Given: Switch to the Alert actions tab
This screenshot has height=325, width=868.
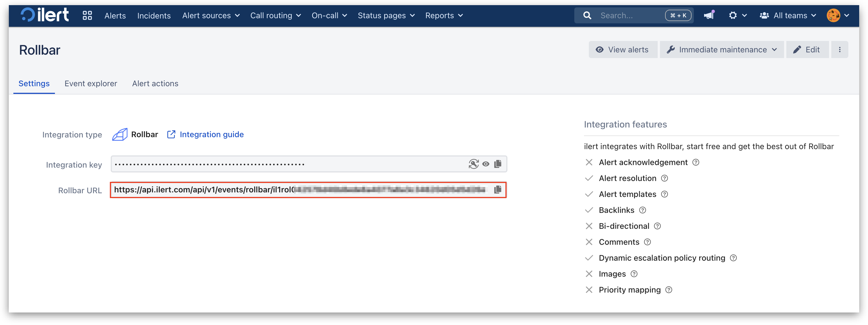Looking at the screenshot, I should click(x=155, y=83).
